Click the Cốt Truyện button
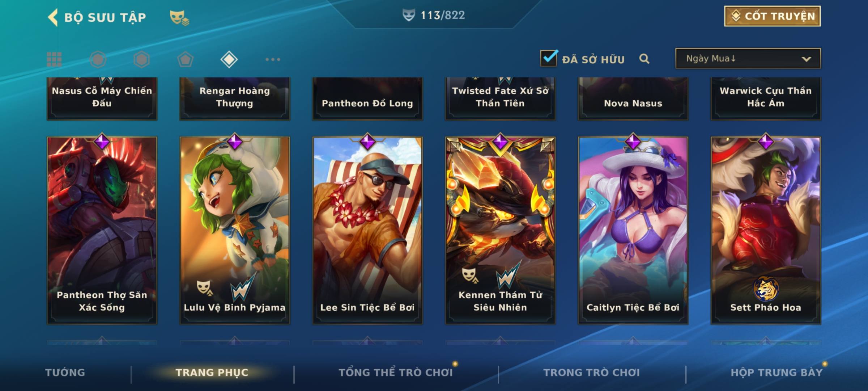Viewport: 868px width, 391px height. point(773,16)
